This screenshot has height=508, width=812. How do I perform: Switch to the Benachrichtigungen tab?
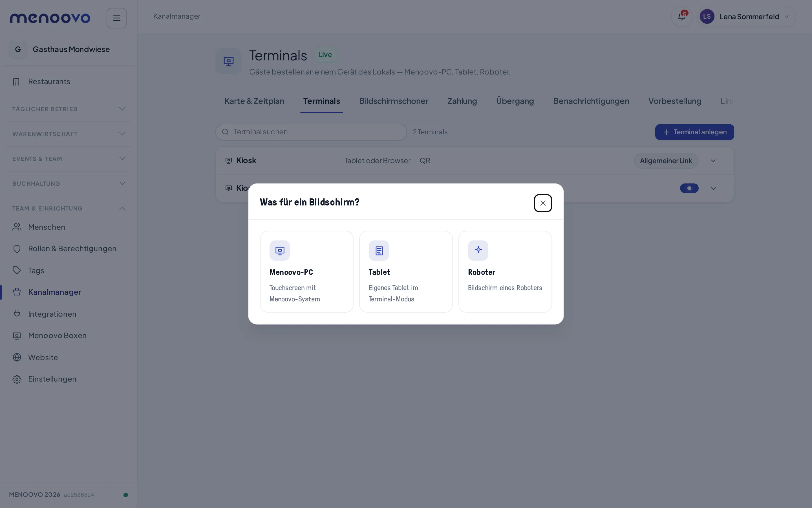pyautogui.click(x=591, y=101)
